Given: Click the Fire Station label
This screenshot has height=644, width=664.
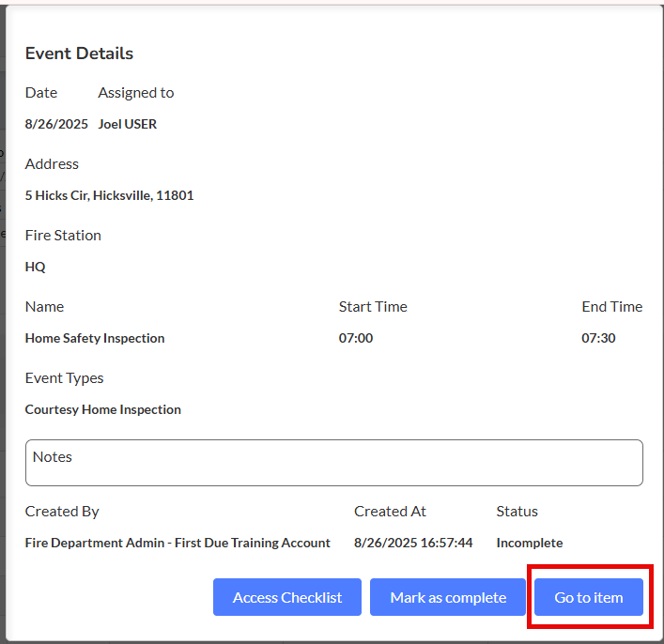Looking at the screenshot, I should (x=63, y=235).
